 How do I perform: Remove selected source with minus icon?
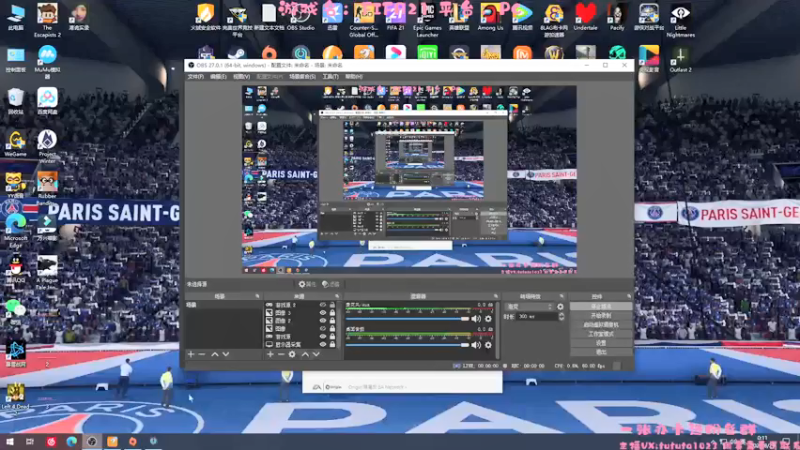(x=281, y=354)
